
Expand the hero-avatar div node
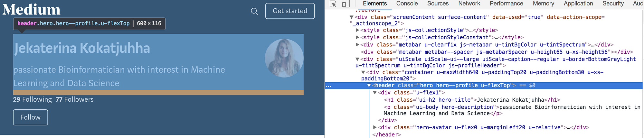(x=375, y=127)
